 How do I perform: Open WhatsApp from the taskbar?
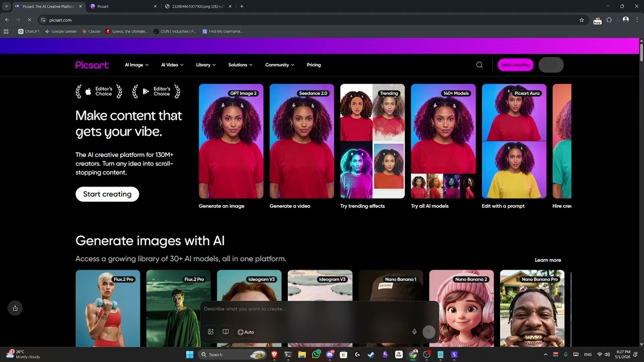[316, 354]
